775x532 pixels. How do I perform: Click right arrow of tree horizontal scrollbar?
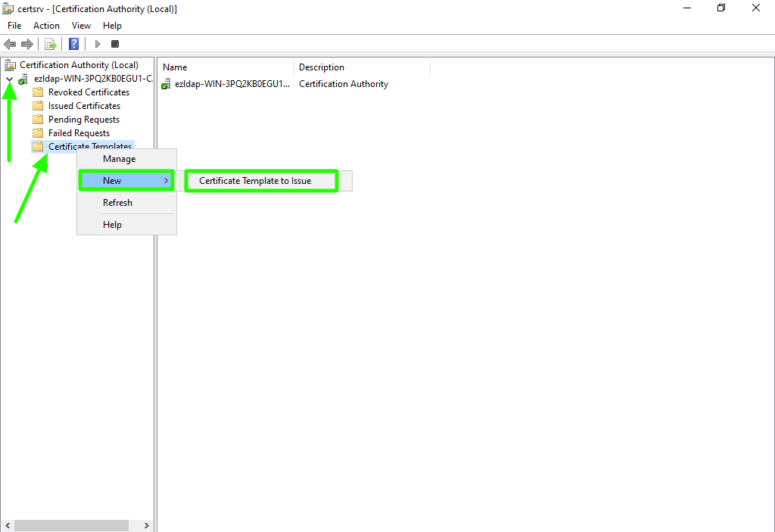click(x=147, y=525)
